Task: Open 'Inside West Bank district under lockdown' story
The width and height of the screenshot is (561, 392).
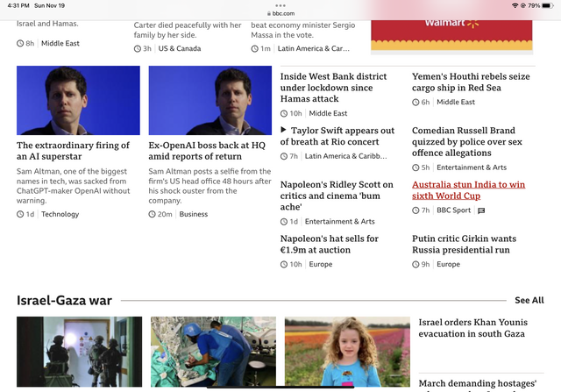Action: click(333, 88)
